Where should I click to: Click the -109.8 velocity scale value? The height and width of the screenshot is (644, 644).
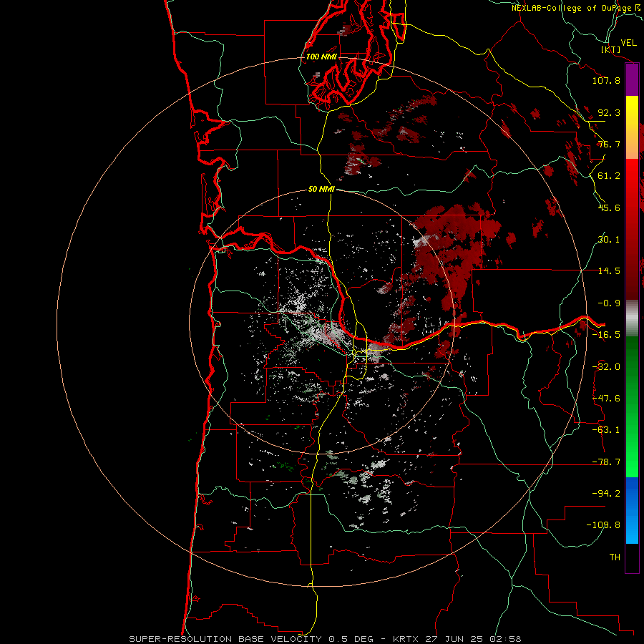coord(604,525)
